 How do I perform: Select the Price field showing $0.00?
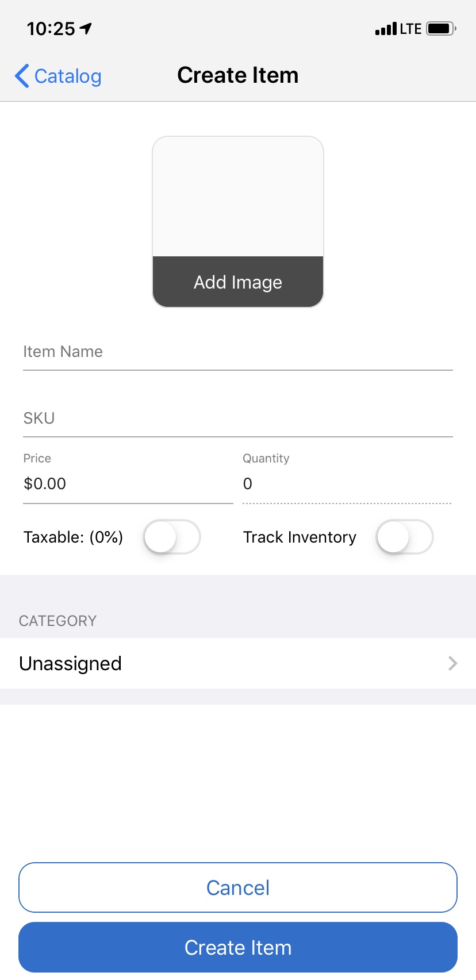click(128, 483)
